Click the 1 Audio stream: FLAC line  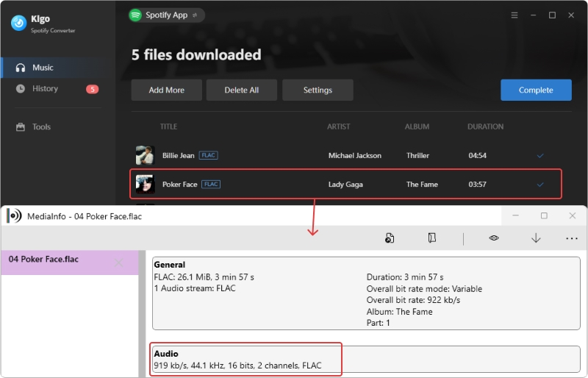tap(195, 288)
